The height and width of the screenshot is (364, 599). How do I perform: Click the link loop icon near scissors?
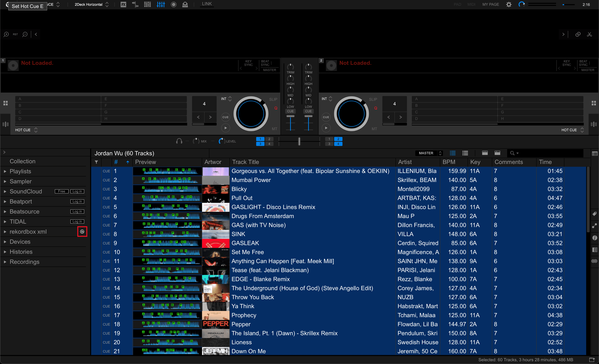coord(578,34)
